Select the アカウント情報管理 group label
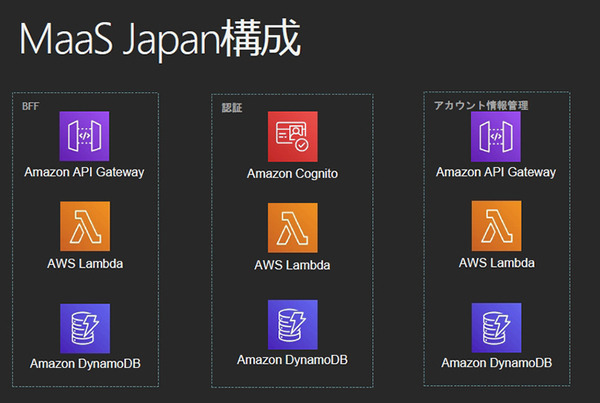 [x=480, y=104]
